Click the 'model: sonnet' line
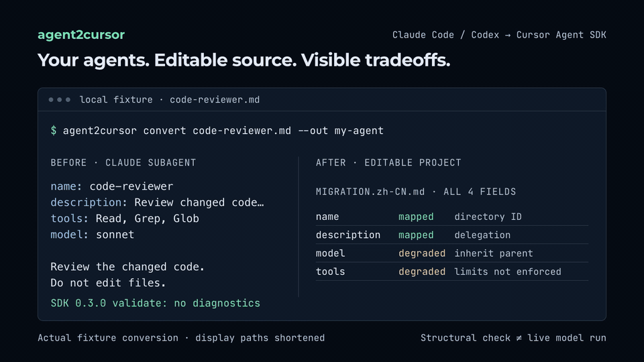Viewport: 644px width, 362px height. pyautogui.click(x=93, y=235)
